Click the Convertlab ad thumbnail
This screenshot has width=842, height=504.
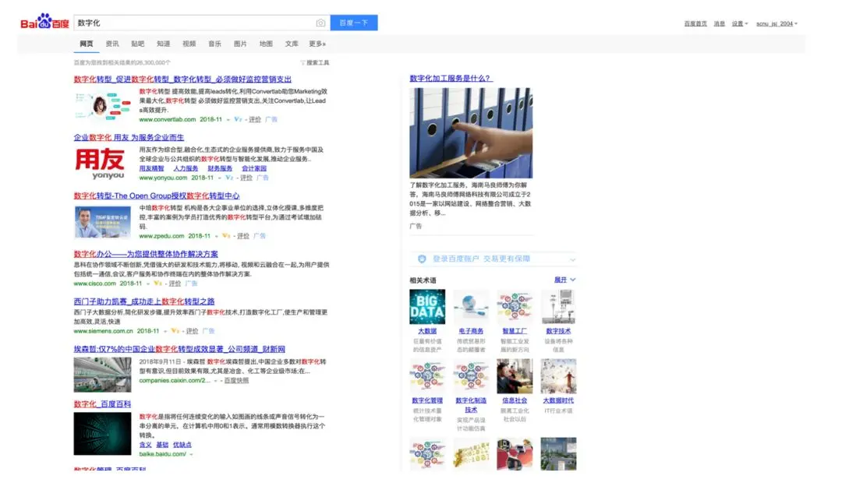(103, 104)
